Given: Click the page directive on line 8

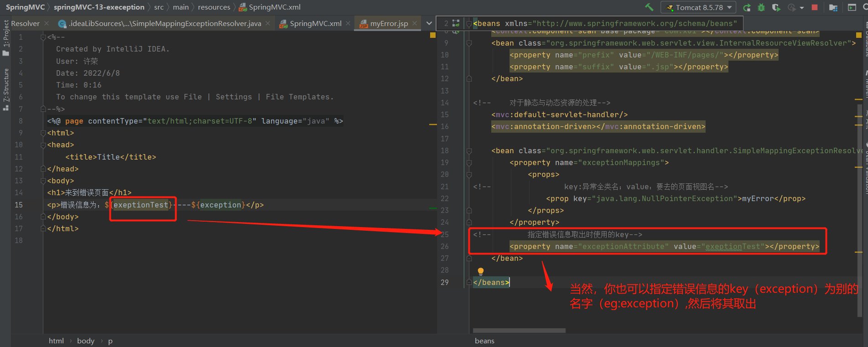Looking at the screenshot, I should (195, 121).
